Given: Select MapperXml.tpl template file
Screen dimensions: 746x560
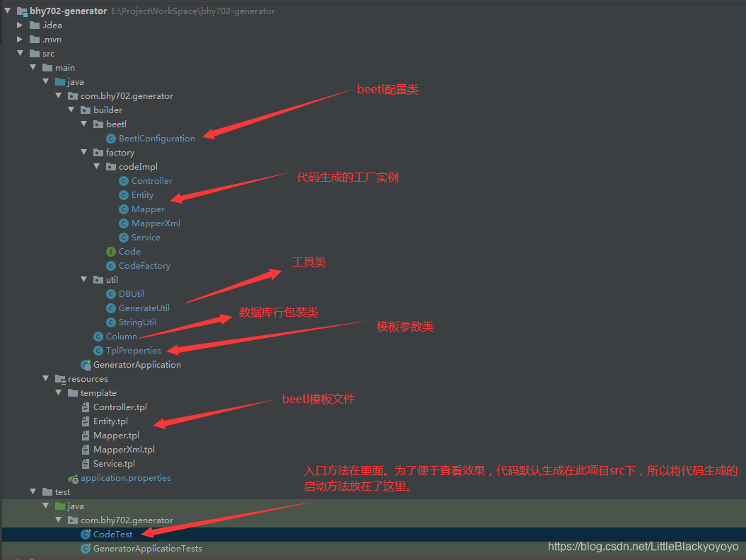Looking at the screenshot, I should click(x=124, y=450).
